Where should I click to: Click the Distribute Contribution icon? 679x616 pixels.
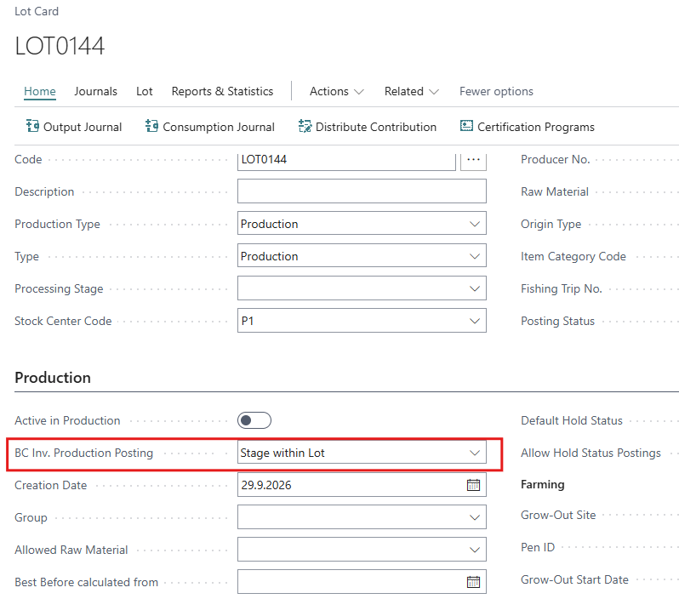[305, 126]
